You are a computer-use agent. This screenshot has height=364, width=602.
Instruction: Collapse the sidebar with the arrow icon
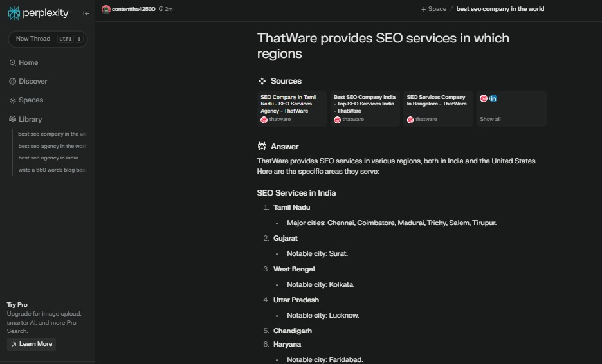86,13
